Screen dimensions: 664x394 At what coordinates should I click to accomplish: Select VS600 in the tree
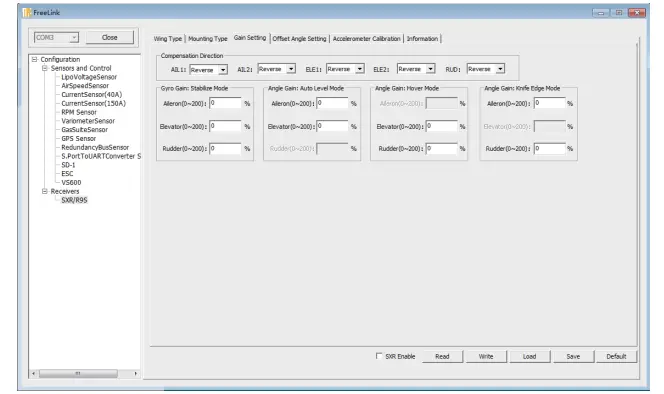pyautogui.click(x=71, y=183)
